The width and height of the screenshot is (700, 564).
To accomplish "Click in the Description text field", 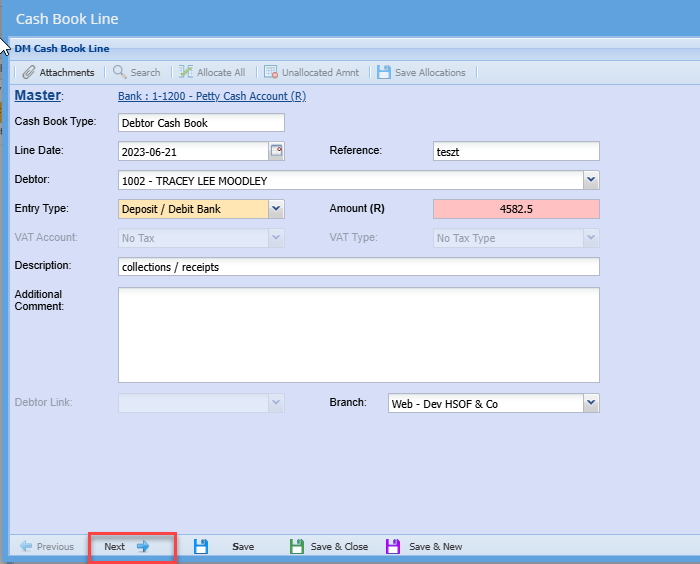I will (x=358, y=267).
